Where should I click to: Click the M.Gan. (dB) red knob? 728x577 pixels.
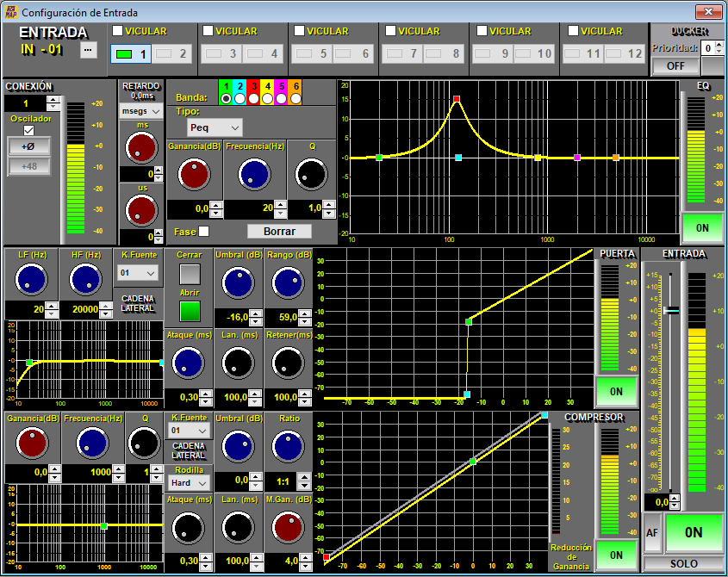click(x=289, y=527)
